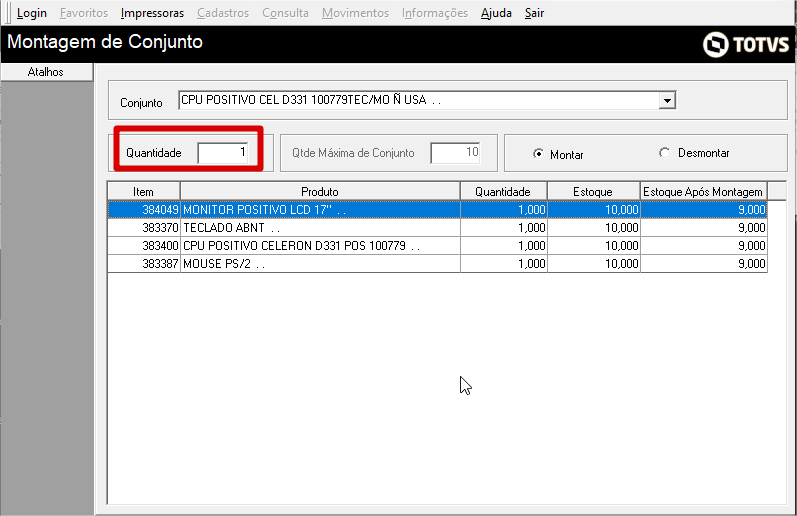Expand the Conjunto dropdown arrow
This screenshot has width=797, height=516.
click(667, 101)
